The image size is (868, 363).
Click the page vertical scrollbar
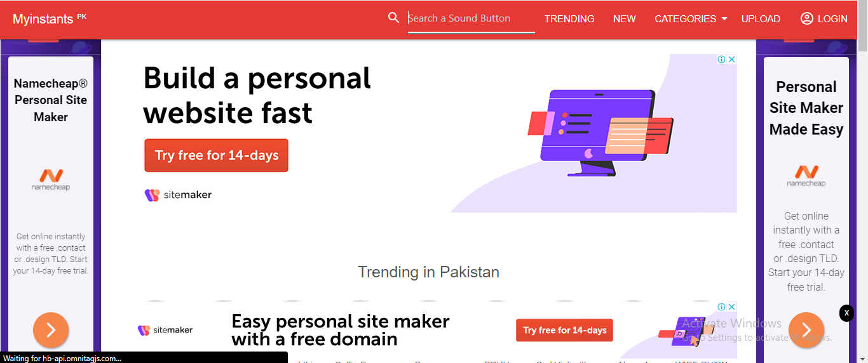(x=862, y=181)
